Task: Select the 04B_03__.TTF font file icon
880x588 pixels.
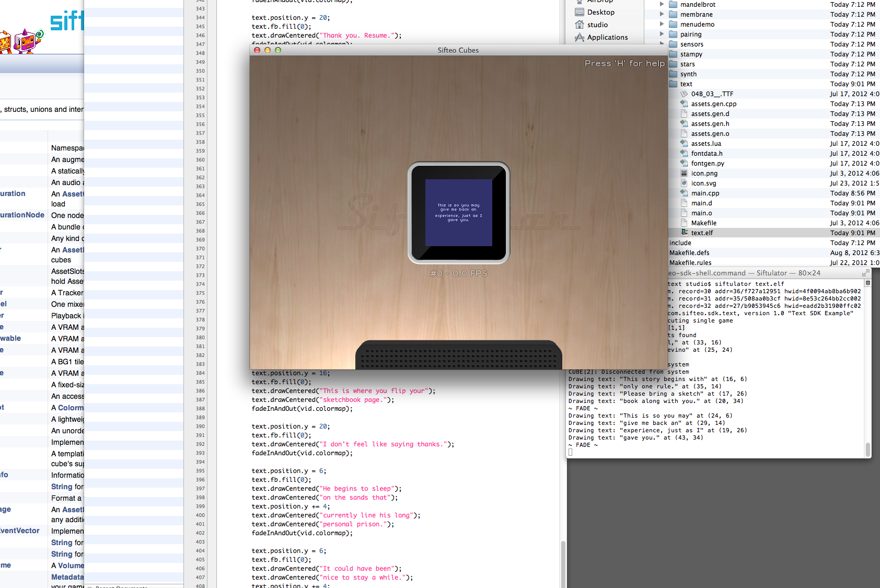Action: tap(684, 94)
